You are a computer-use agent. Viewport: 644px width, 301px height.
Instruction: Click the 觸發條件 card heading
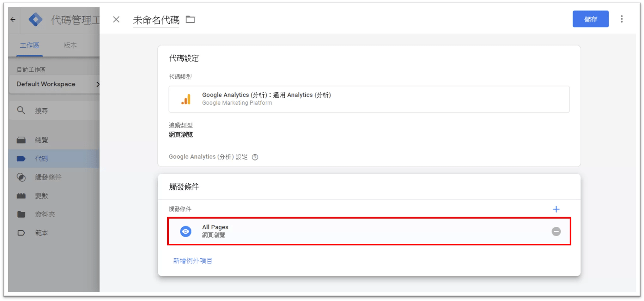click(184, 187)
